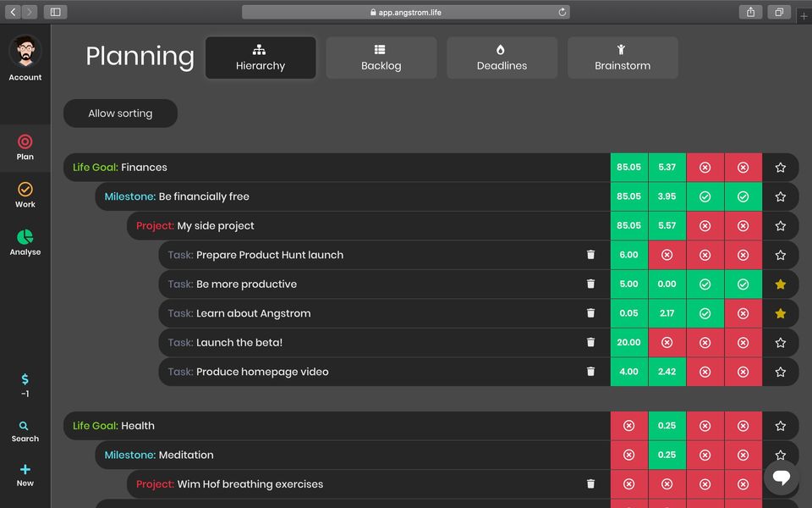Click the 0.00 cell of Be more productive

[x=667, y=284]
